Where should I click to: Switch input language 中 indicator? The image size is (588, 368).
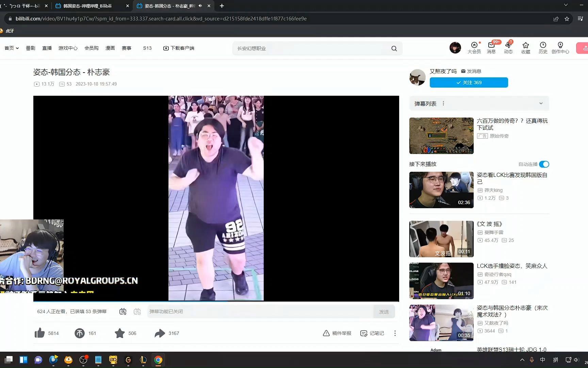point(543,360)
